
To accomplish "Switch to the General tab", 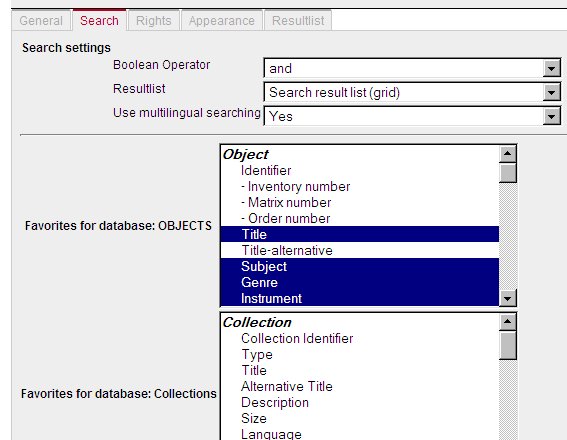I will click(x=41, y=21).
